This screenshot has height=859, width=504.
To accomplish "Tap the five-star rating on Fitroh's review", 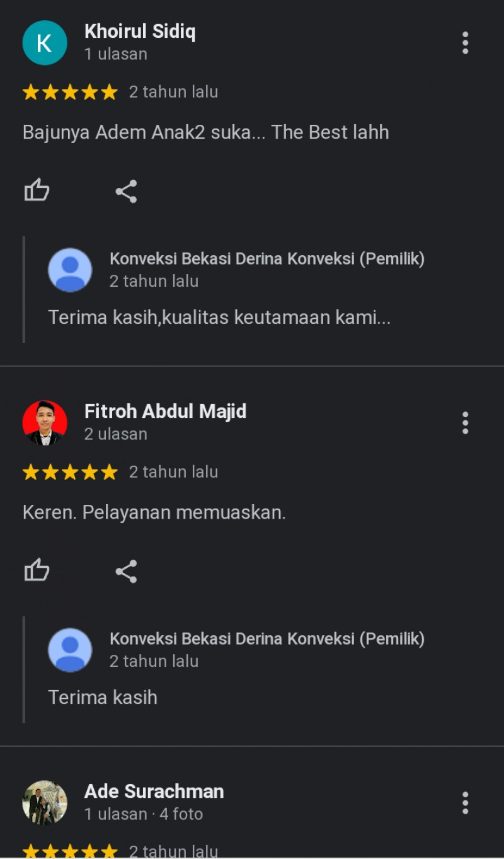I will coord(70,472).
